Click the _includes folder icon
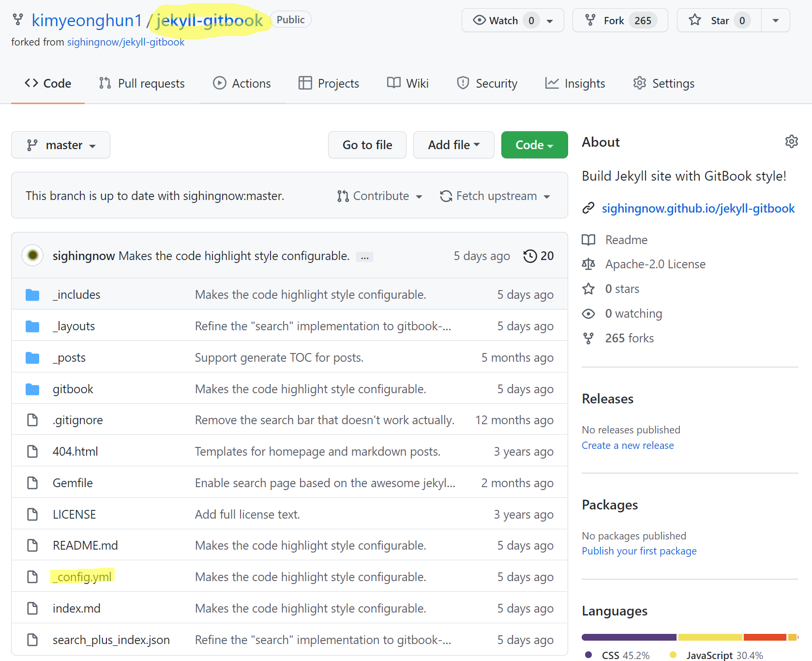 [32, 294]
